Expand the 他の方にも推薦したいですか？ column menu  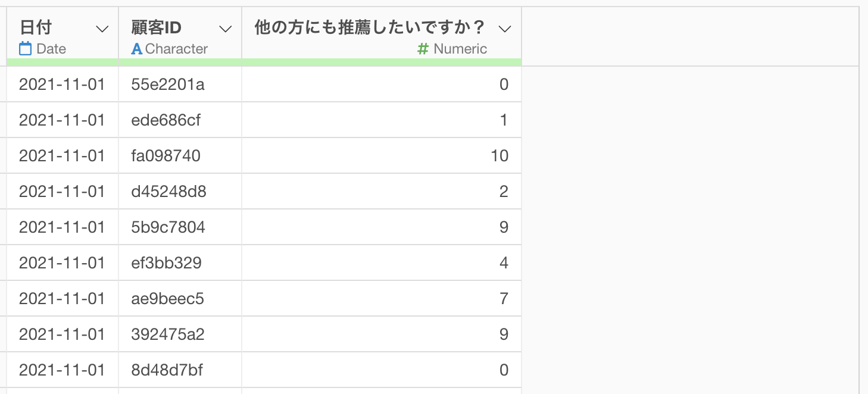point(505,29)
